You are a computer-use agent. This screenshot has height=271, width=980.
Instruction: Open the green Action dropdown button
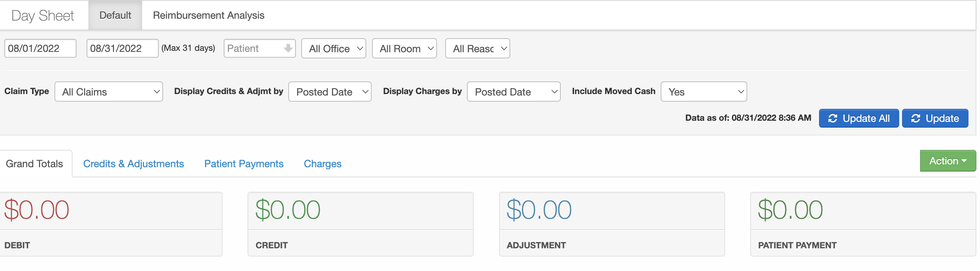click(x=948, y=161)
